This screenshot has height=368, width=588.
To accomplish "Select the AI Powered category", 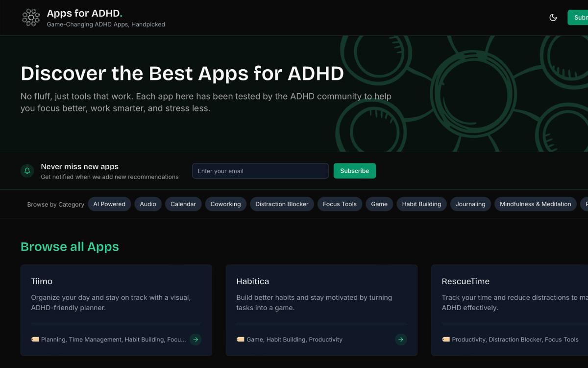I will pyautogui.click(x=109, y=204).
